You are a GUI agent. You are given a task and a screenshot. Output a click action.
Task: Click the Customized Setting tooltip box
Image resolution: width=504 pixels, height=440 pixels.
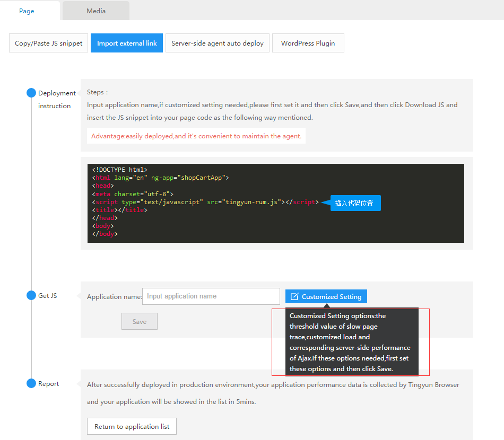pos(351,342)
